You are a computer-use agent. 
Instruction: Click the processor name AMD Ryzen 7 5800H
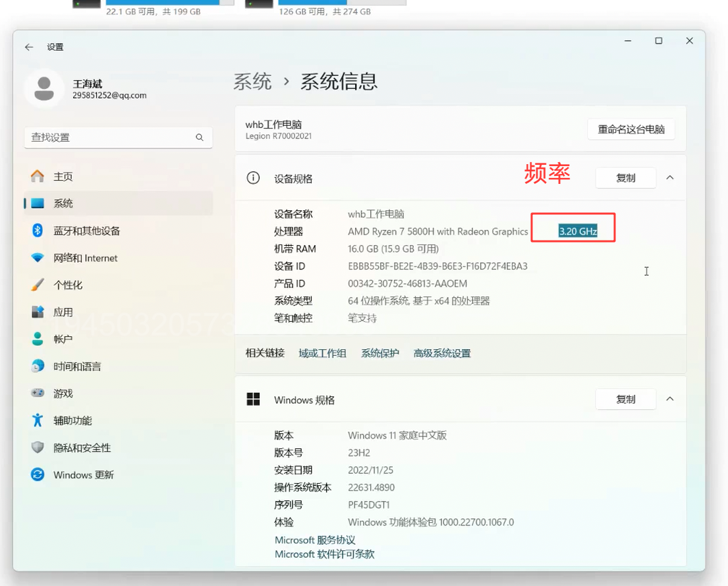(438, 231)
